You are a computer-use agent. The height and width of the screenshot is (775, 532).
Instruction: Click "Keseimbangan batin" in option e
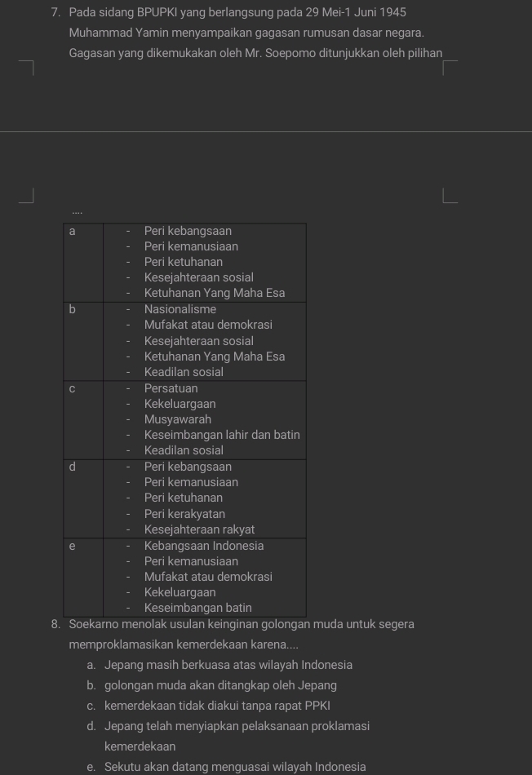[197, 608]
